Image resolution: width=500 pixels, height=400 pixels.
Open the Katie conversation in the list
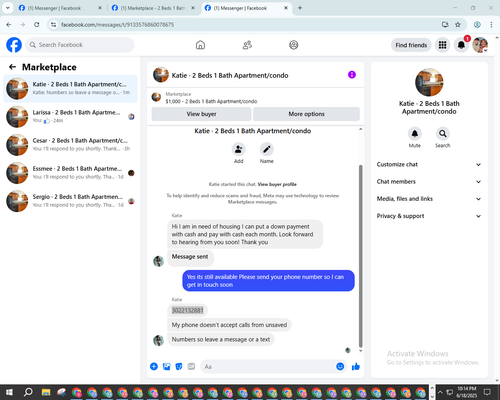(70, 89)
